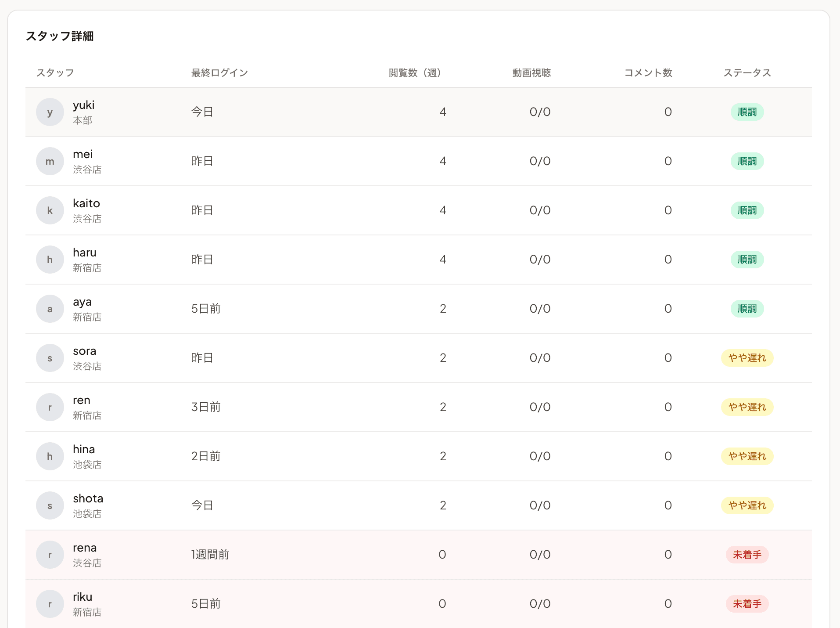Click yuki's avatar icon

point(50,112)
